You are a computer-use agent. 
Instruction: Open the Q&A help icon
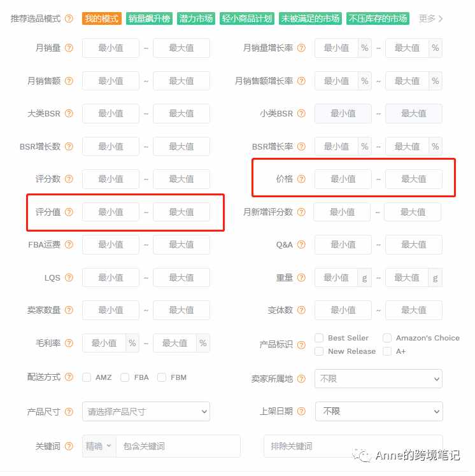click(x=301, y=244)
